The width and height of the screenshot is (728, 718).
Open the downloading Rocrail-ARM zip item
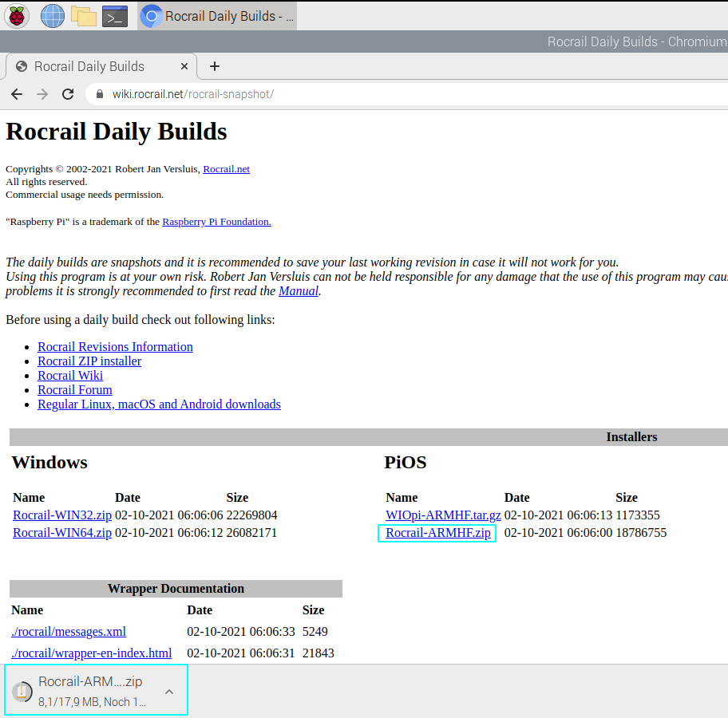coord(90,691)
